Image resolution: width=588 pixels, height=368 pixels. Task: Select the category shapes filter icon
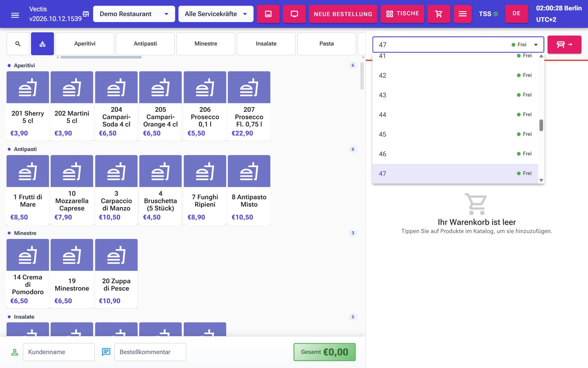coord(42,44)
